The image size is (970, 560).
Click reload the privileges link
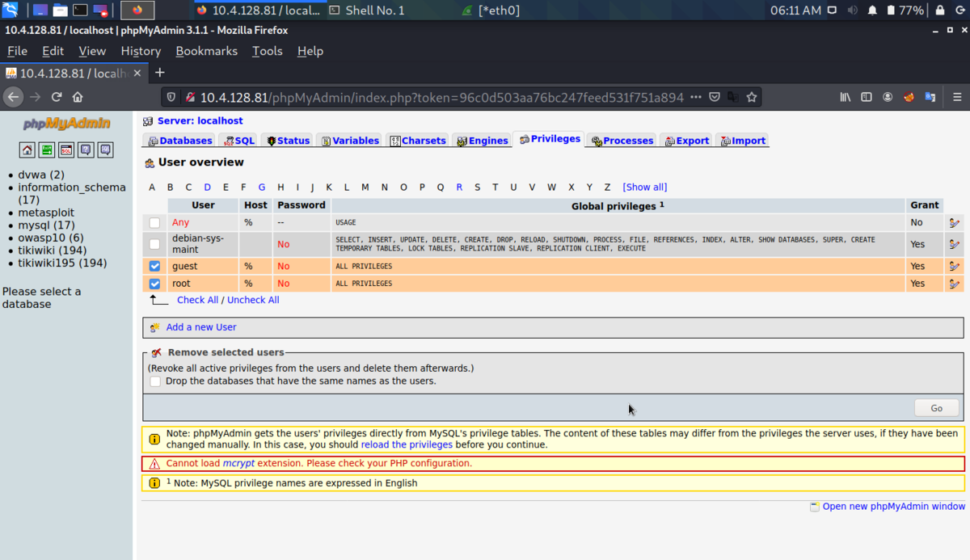pos(407,445)
